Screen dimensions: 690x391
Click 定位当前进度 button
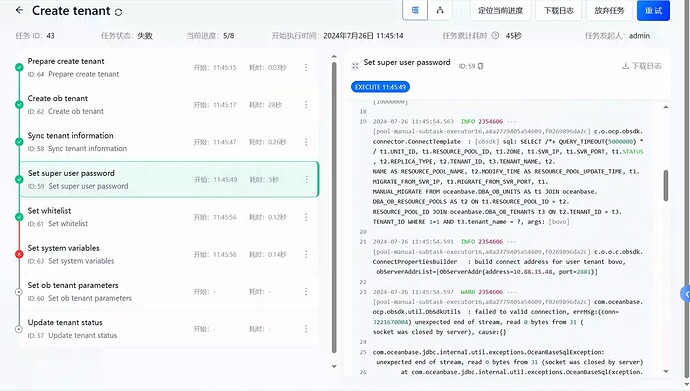500,10
